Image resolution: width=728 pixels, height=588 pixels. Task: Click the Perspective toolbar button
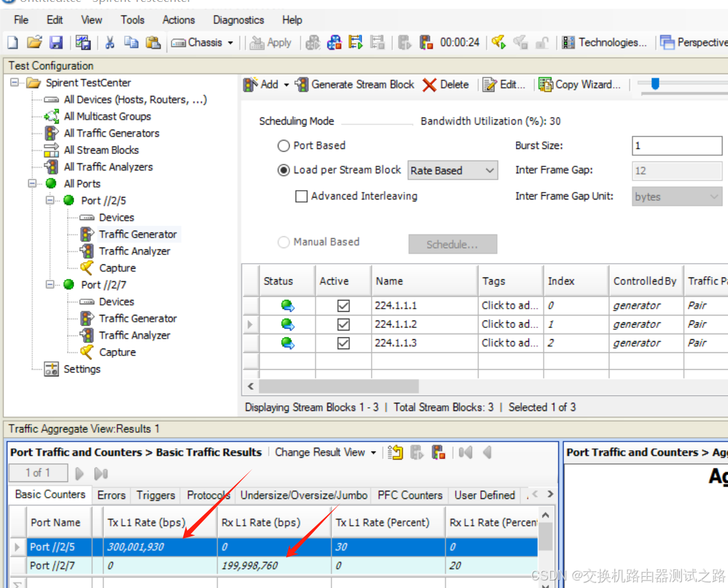(694, 43)
